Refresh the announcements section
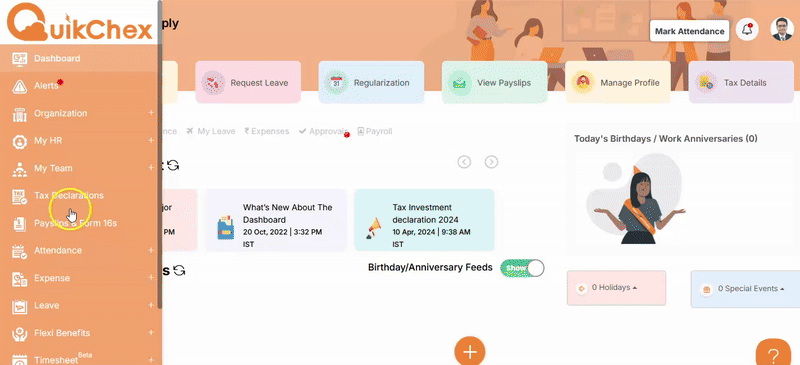 coord(173,165)
